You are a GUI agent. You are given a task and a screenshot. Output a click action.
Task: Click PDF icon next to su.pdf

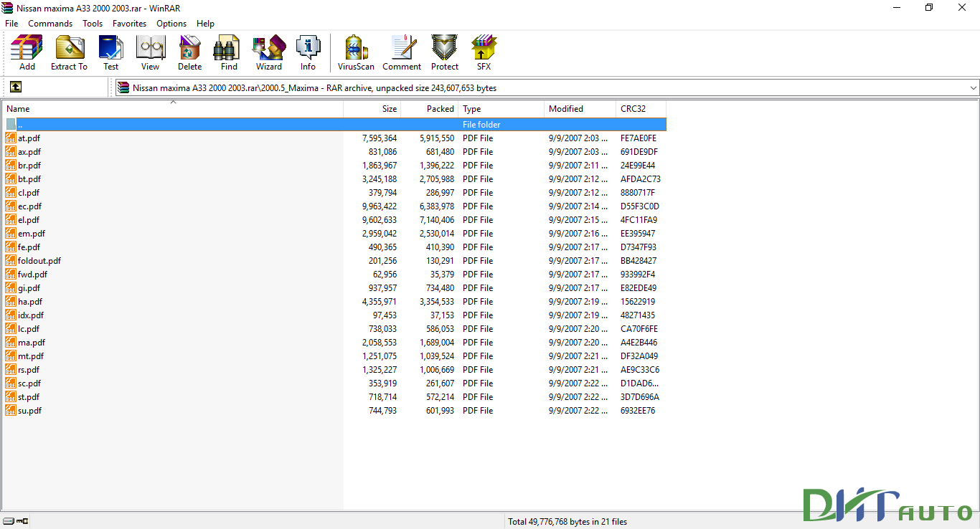[x=11, y=411]
